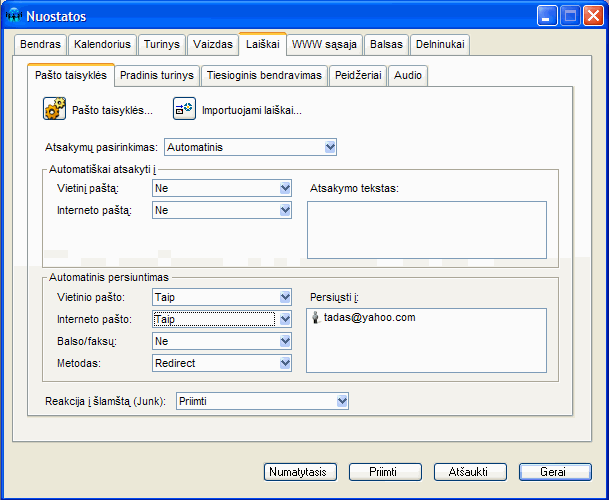Click inside the Atsakymo tekstas field

(426, 230)
